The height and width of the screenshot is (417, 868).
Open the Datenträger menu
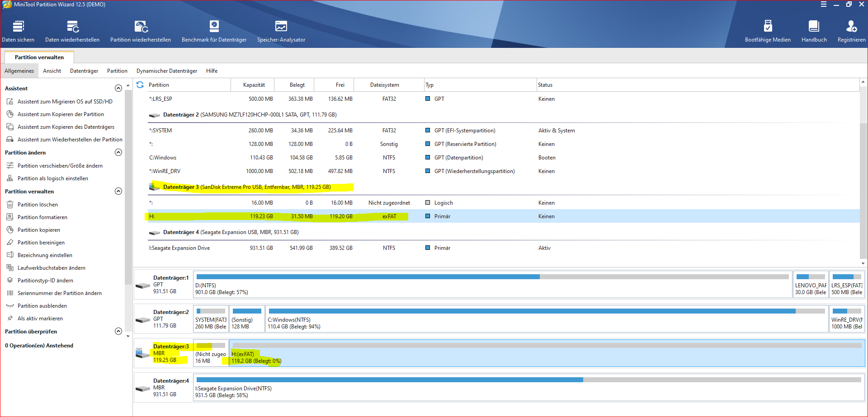click(84, 71)
